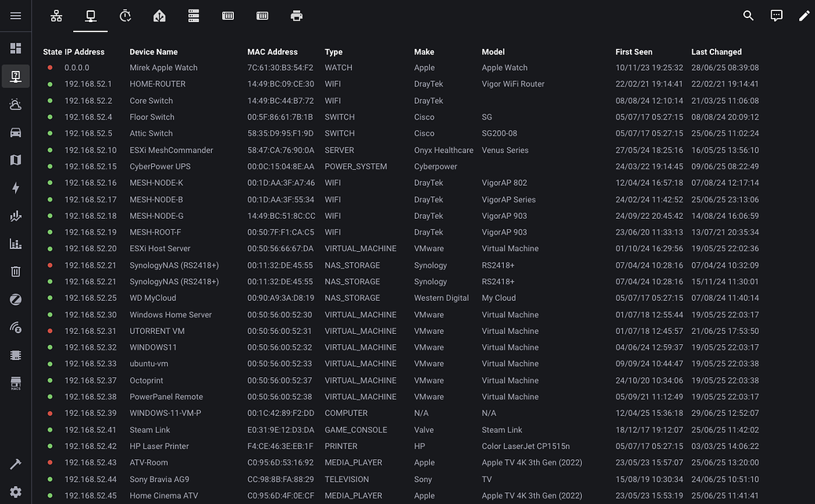Open the timer check tab icon
The height and width of the screenshot is (504, 815).
(124, 16)
